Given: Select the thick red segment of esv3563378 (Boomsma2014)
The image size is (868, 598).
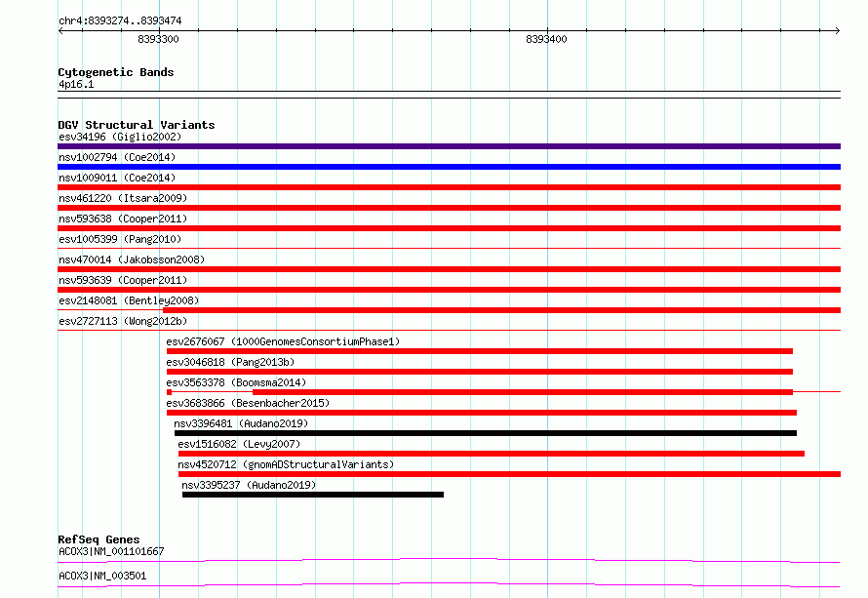Looking at the screenshot, I should (x=523, y=392).
